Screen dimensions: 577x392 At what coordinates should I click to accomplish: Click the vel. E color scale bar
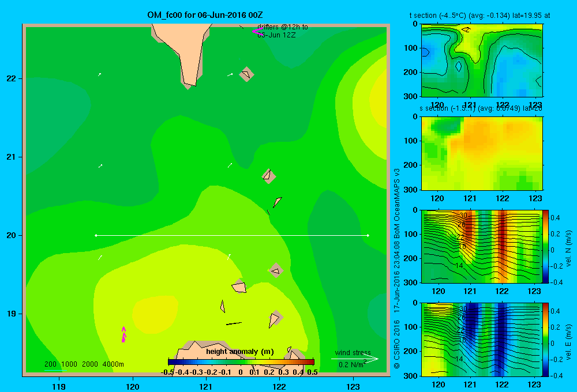[x=545, y=340]
